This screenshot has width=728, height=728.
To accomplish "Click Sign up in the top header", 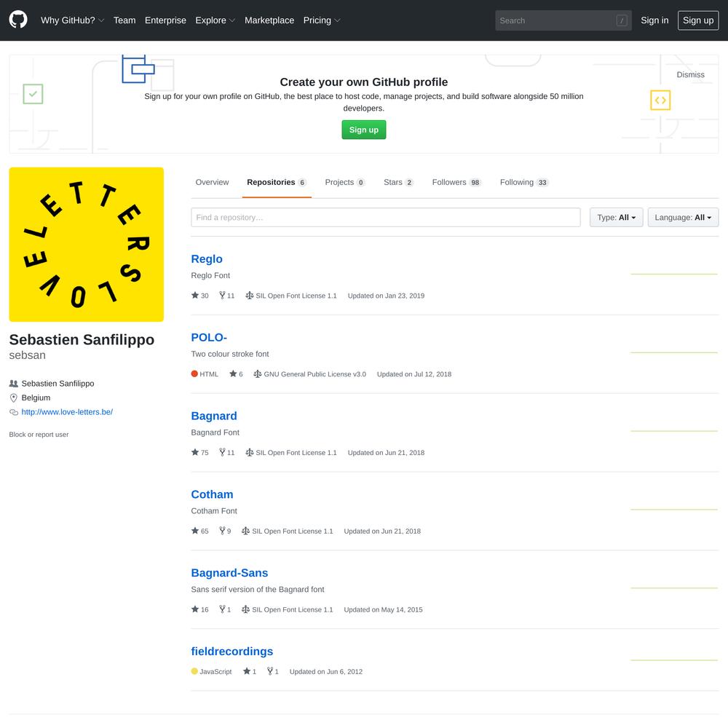I will pos(698,20).
